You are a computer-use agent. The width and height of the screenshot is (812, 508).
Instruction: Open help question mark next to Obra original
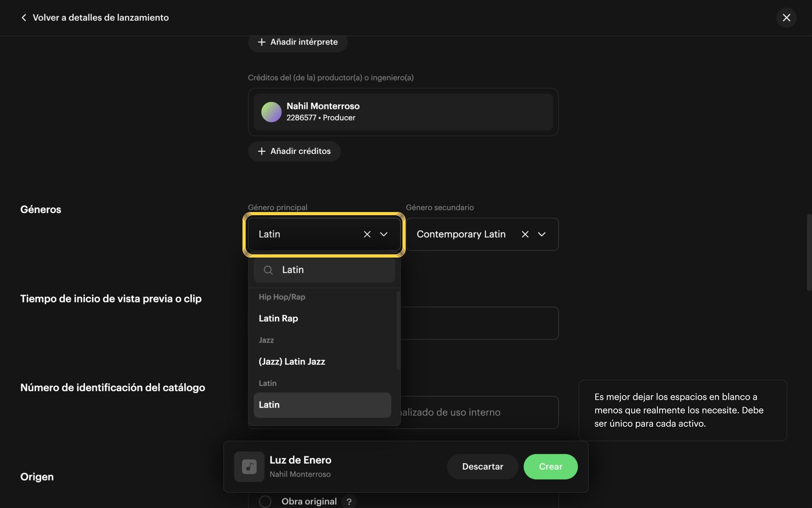349,502
